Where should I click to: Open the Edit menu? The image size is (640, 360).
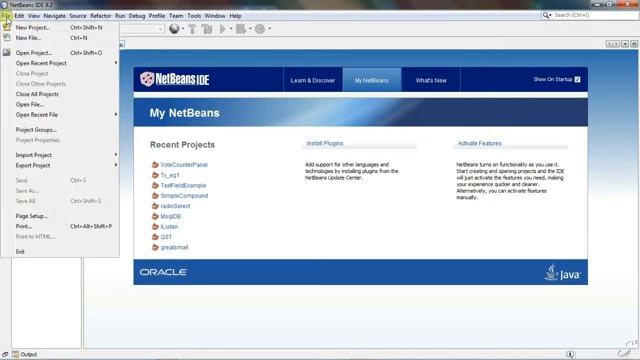(x=19, y=16)
